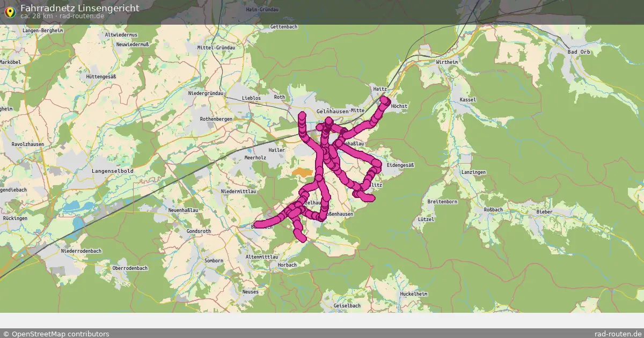The image size is (644, 338).
Task: Click the Lanzingen place label
Action: click(473, 172)
